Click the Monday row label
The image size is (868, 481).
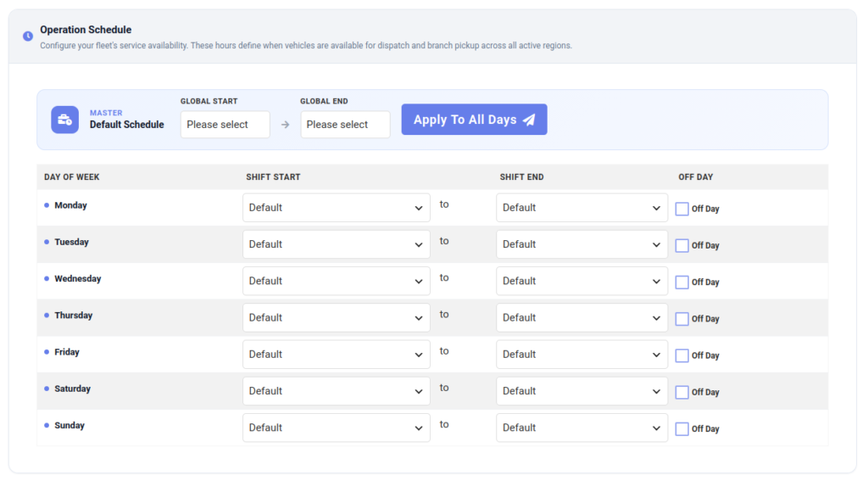(71, 205)
